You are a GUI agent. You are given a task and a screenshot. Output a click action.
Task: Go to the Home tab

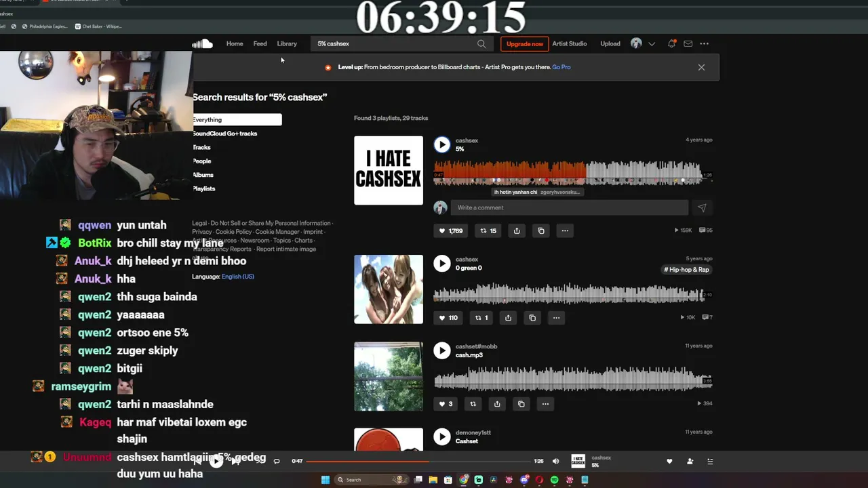click(x=235, y=43)
